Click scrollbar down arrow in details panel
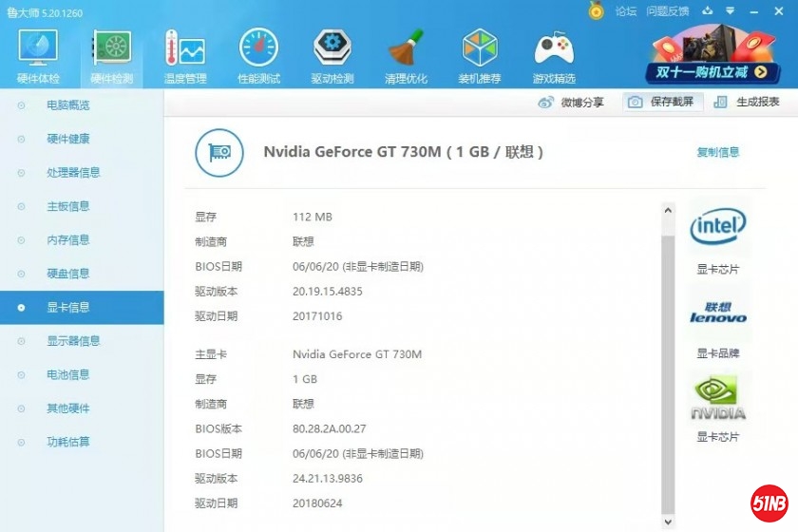Screen dimensions: 798x532 coord(668,522)
